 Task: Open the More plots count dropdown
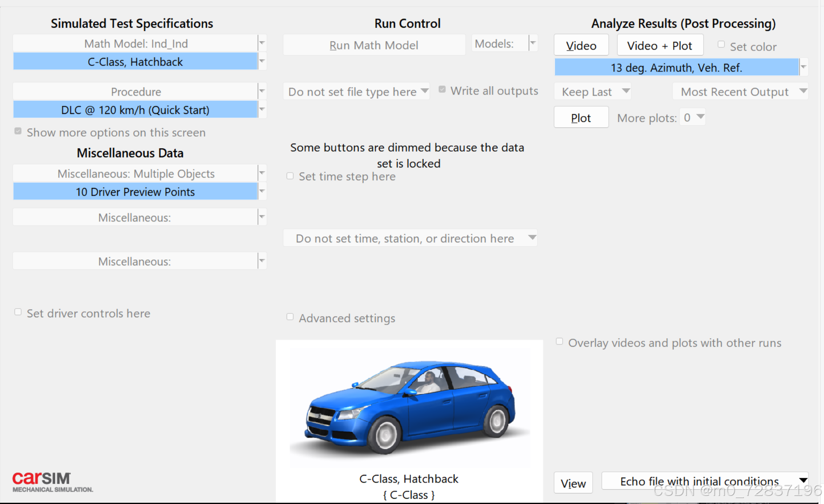point(693,117)
